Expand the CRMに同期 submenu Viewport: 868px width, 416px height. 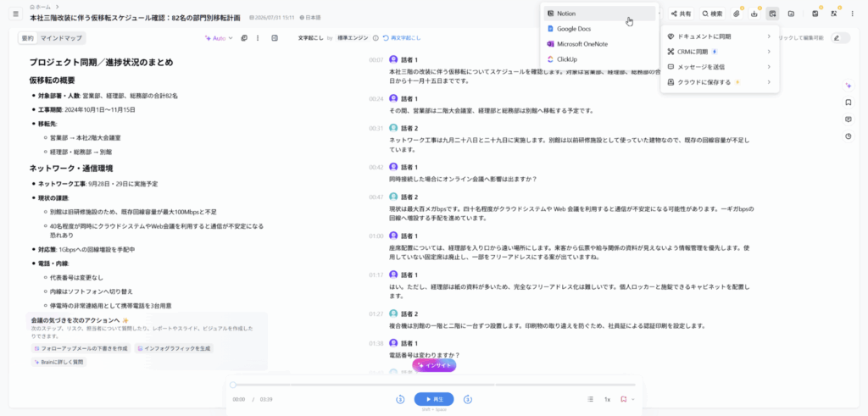tap(720, 52)
